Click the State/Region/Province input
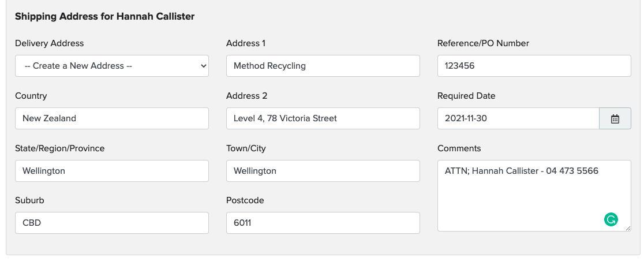The image size is (644, 261). coord(112,171)
